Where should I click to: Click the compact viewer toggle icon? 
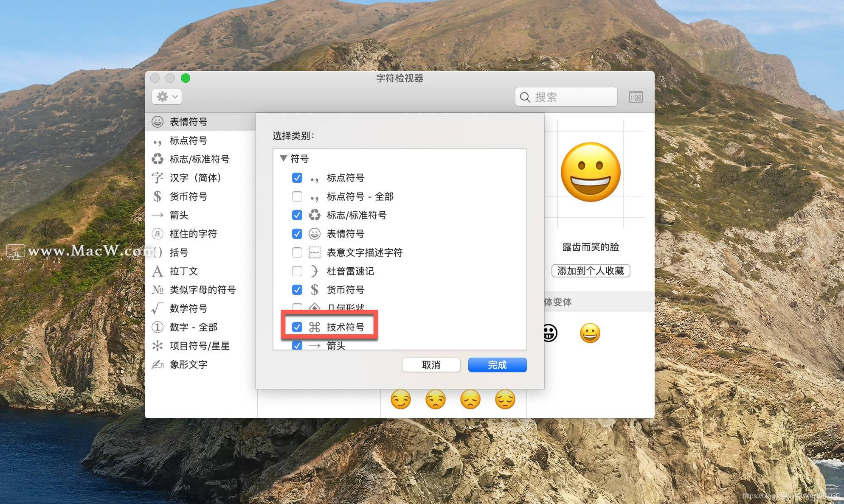pos(636,97)
